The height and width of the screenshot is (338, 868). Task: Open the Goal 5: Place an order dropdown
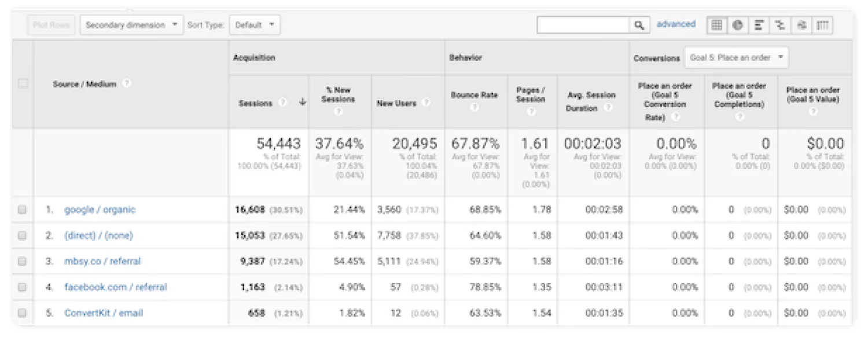click(736, 58)
